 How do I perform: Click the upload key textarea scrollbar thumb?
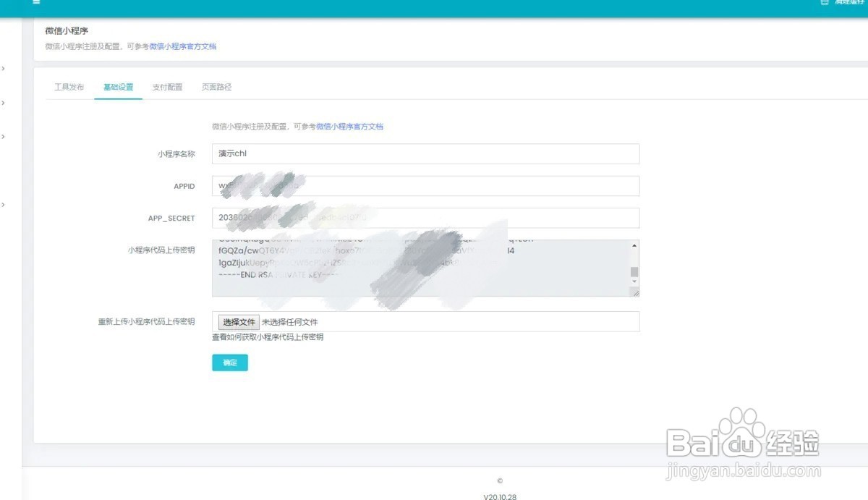(634, 272)
